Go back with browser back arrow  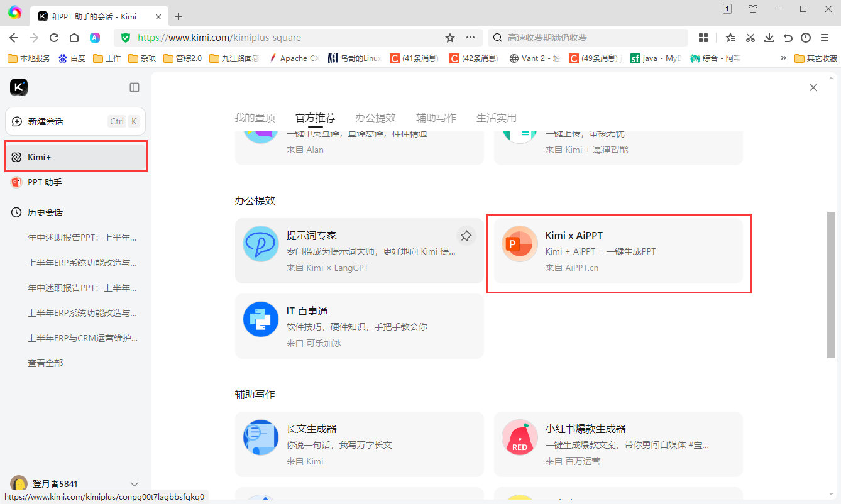[x=14, y=38]
